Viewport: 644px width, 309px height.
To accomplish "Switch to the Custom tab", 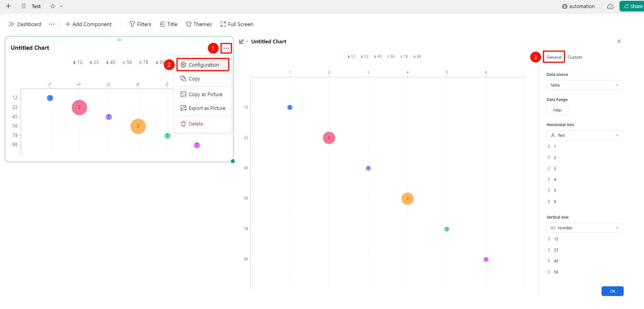I will point(575,57).
